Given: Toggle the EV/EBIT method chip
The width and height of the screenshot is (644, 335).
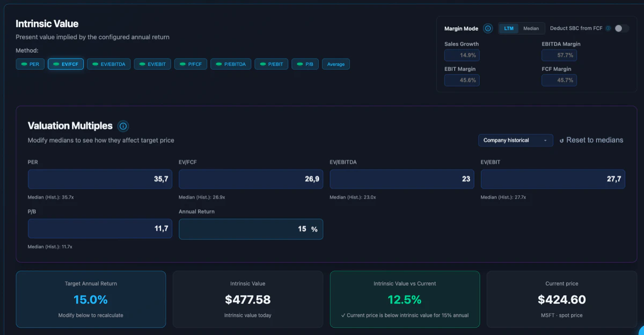Looking at the screenshot, I should 152,64.
